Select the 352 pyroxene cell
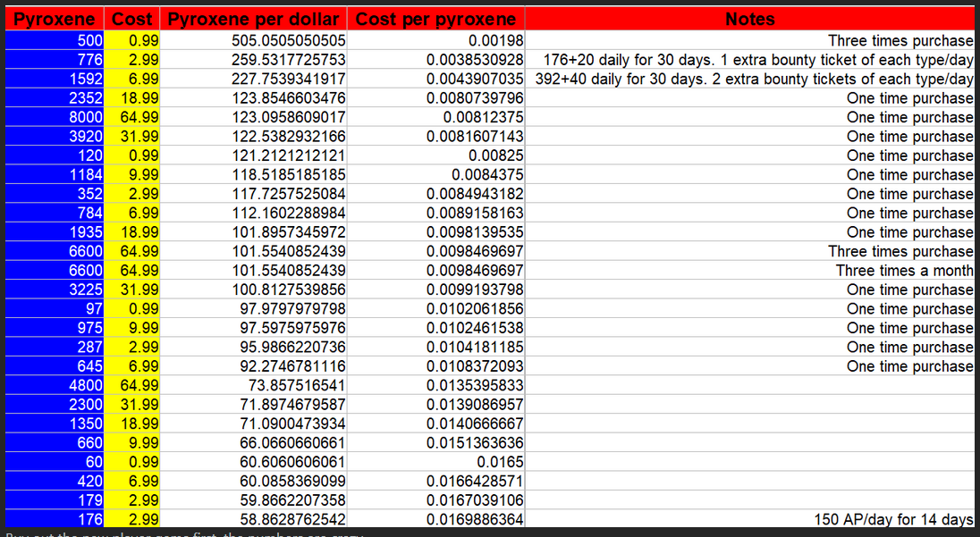980x537 pixels. click(x=55, y=194)
